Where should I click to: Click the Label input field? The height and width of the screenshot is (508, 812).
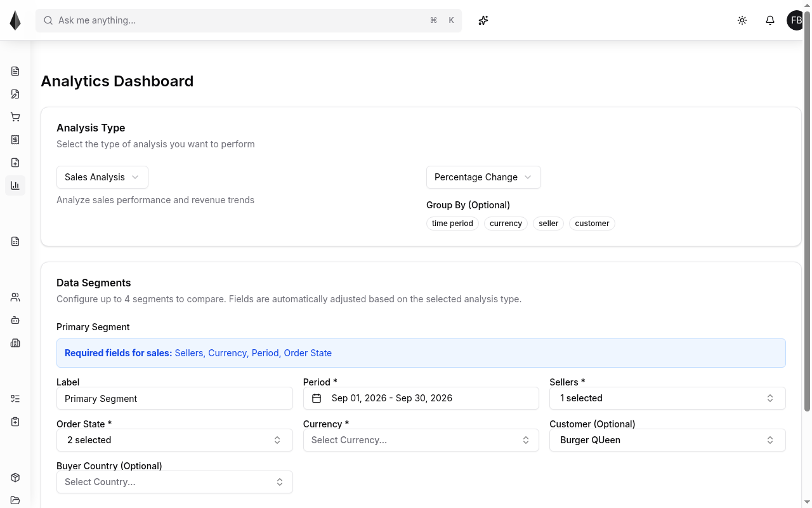coord(174,398)
